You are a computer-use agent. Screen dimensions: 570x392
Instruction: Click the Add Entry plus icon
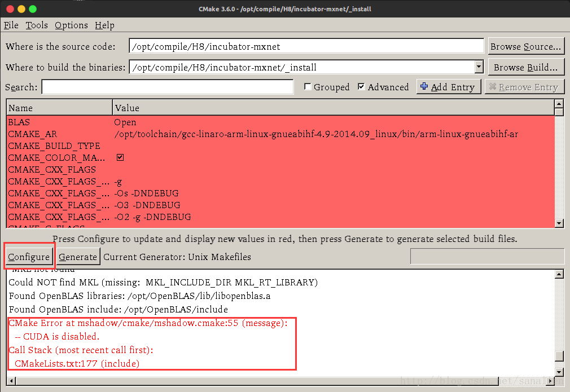coord(424,86)
